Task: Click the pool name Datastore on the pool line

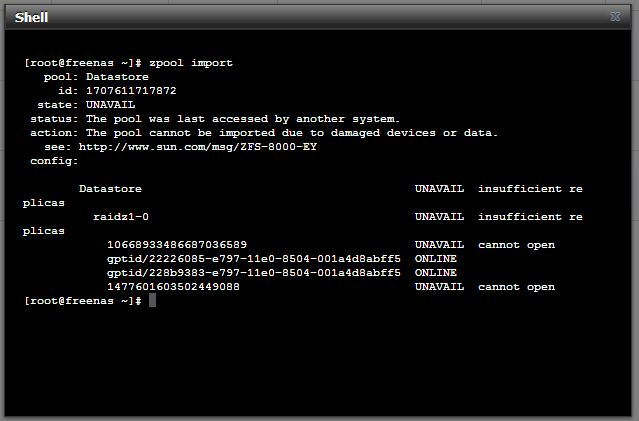Action: coord(117,77)
